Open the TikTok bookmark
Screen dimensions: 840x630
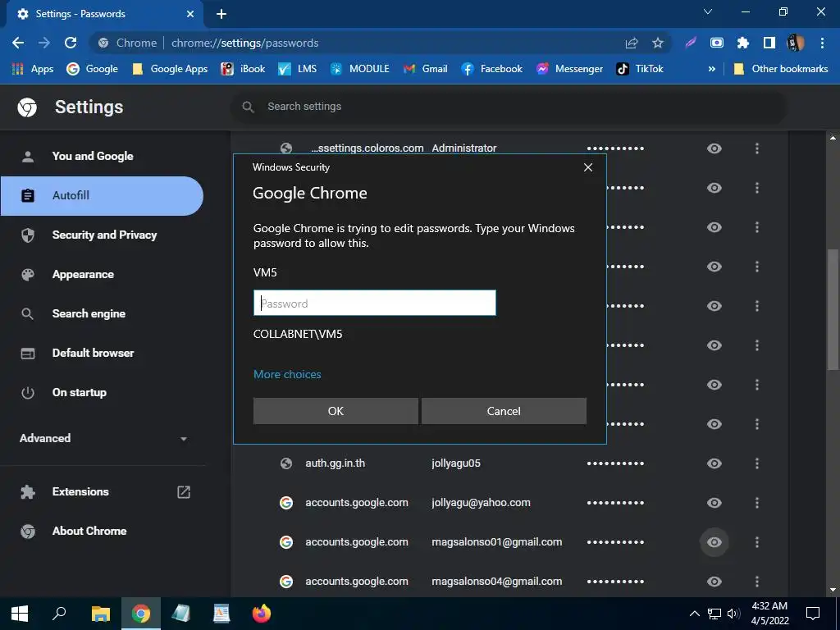640,69
